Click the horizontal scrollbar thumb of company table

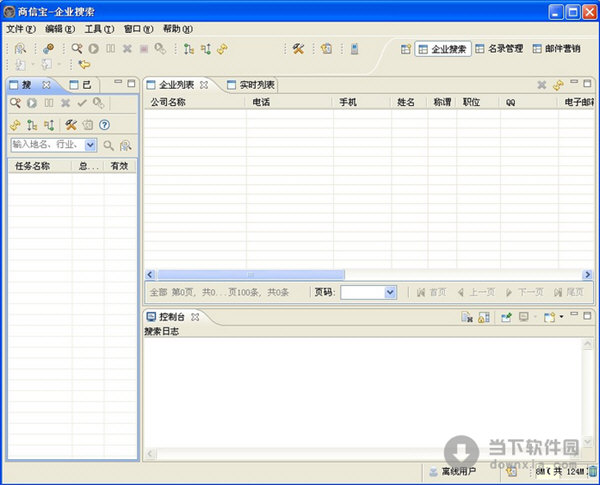coord(251,274)
